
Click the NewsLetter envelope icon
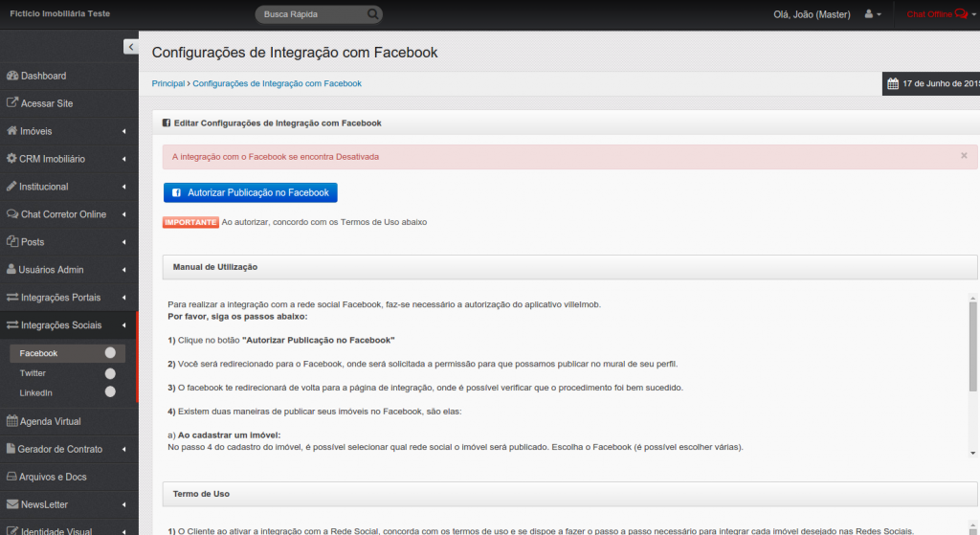tap(12, 503)
